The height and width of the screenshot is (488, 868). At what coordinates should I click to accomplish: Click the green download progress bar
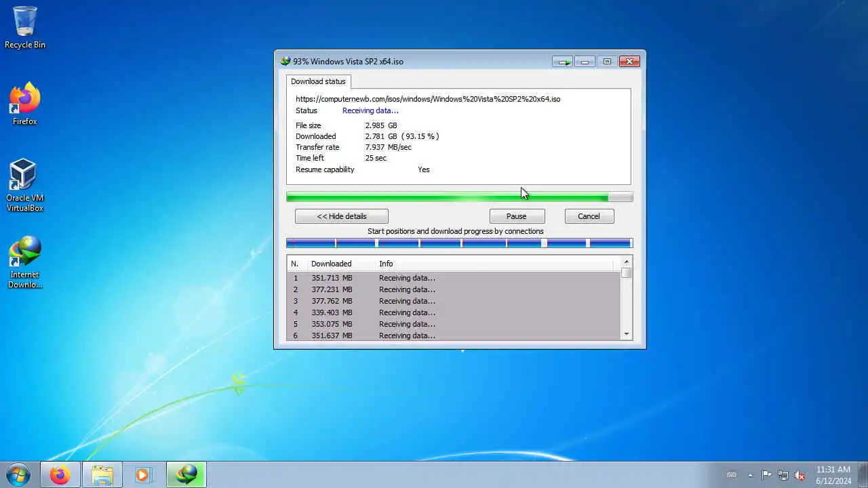460,197
